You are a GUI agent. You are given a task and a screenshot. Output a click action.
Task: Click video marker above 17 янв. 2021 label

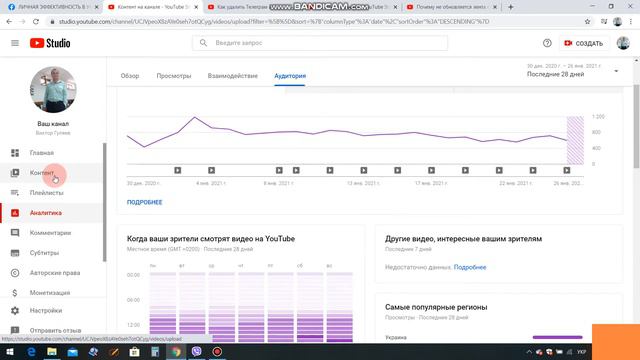pos(431,170)
